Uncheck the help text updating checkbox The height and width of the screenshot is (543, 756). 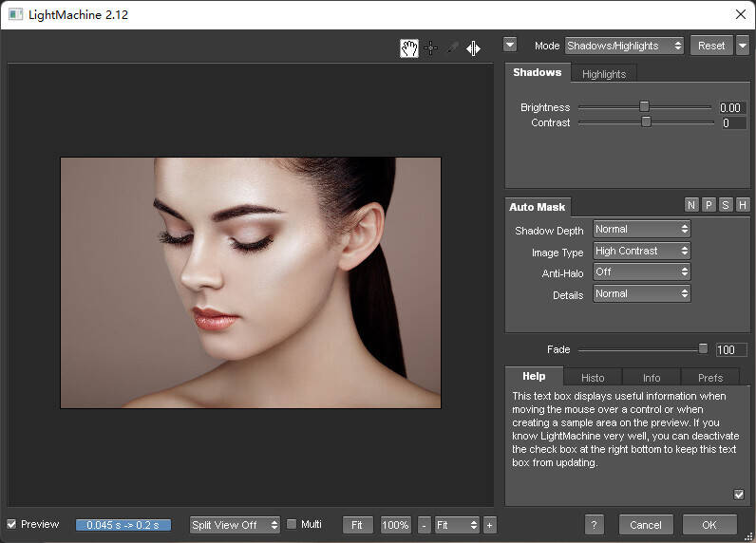(x=739, y=494)
